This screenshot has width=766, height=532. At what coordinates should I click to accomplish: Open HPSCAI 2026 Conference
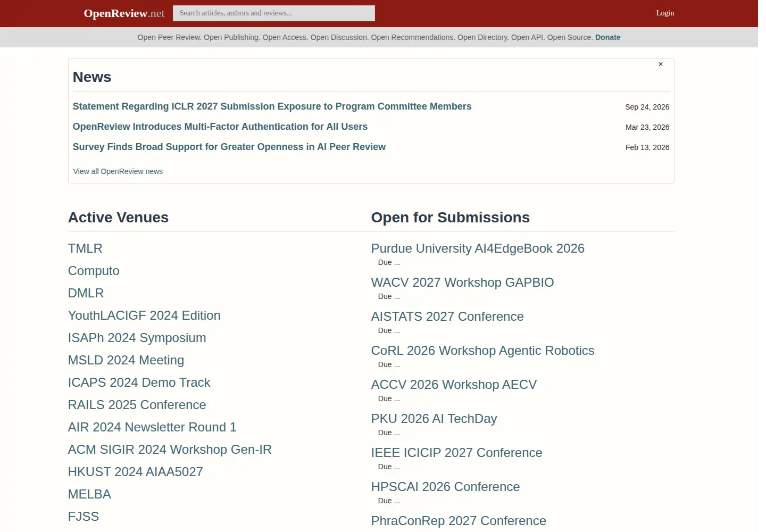pyautogui.click(x=445, y=487)
